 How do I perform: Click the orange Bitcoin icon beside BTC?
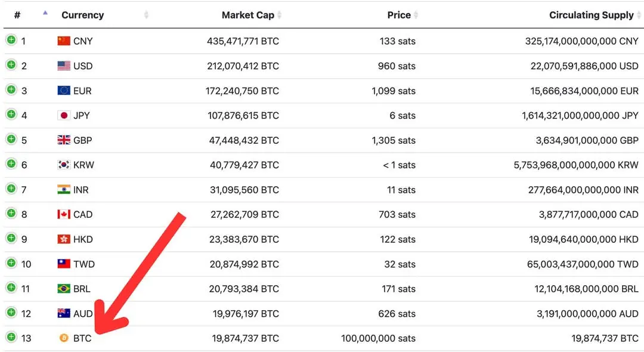[64, 338]
